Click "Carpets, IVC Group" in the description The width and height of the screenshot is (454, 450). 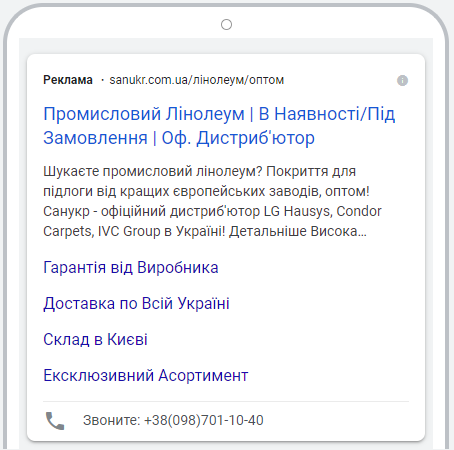(x=102, y=231)
